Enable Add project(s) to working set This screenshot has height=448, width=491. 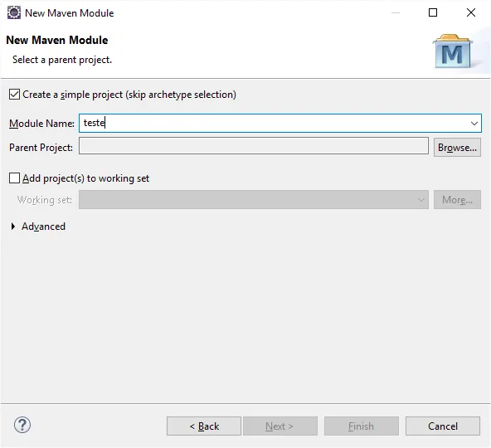14,178
